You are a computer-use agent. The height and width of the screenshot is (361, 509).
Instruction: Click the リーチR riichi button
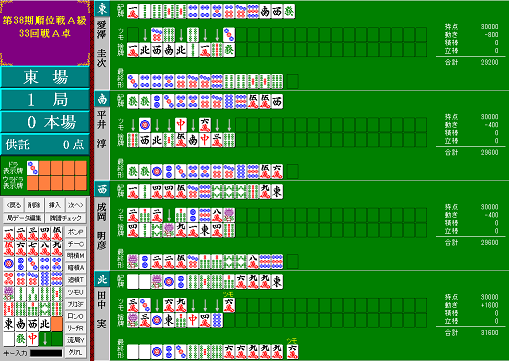(x=76, y=328)
